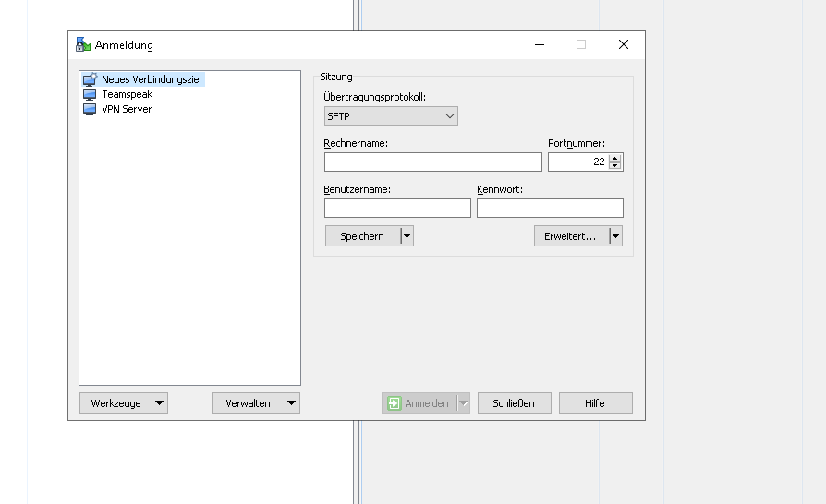Minimize the Anmeldung dialog
This screenshot has height=504, width=826.
[x=540, y=44]
